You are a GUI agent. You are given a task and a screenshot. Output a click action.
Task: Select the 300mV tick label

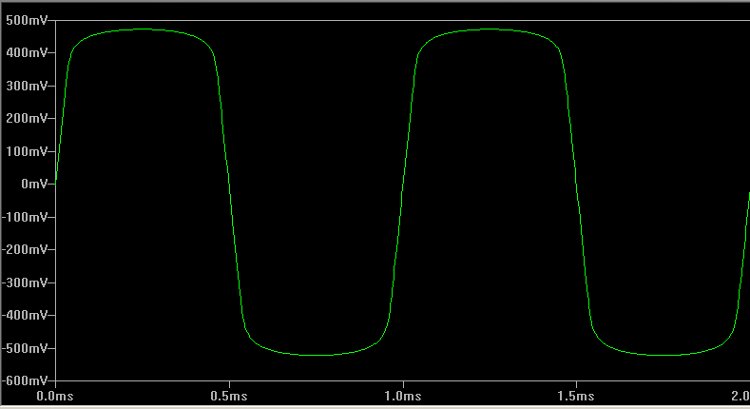[x=25, y=86]
